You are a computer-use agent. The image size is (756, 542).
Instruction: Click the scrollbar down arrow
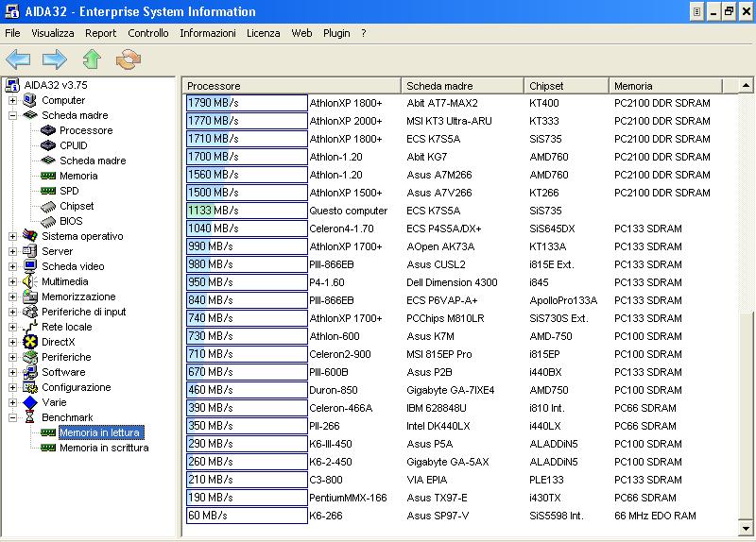(746, 529)
